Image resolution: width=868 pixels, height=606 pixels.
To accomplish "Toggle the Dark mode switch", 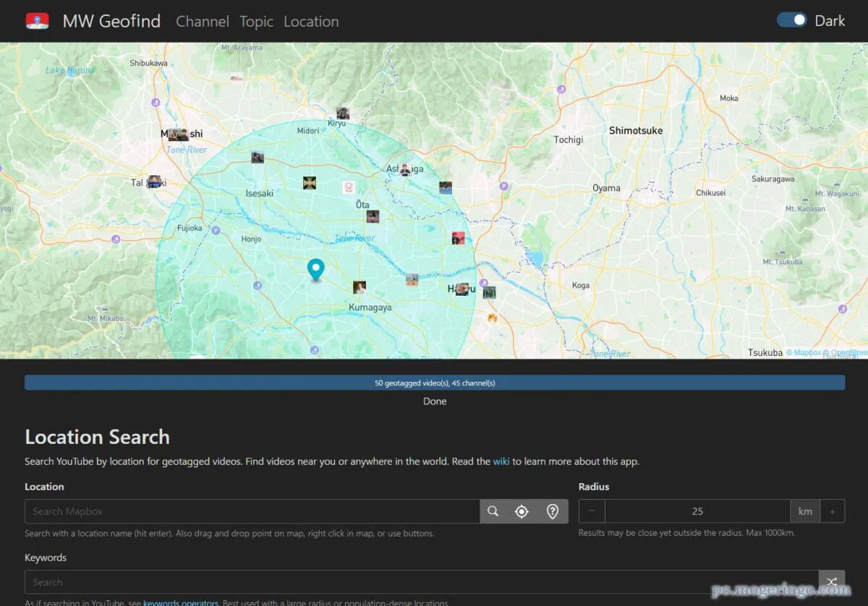I will (x=792, y=20).
